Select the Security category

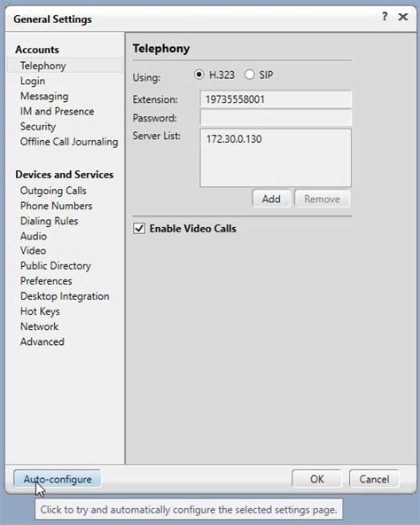pyautogui.click(x=38, y=127)
